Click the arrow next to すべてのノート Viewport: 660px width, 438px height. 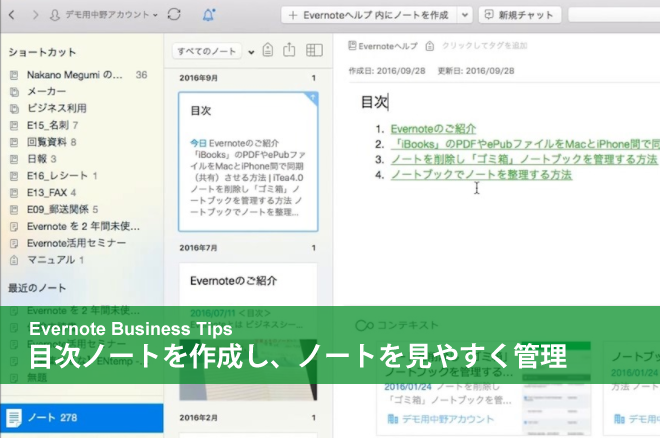click(x=251, y=52)
